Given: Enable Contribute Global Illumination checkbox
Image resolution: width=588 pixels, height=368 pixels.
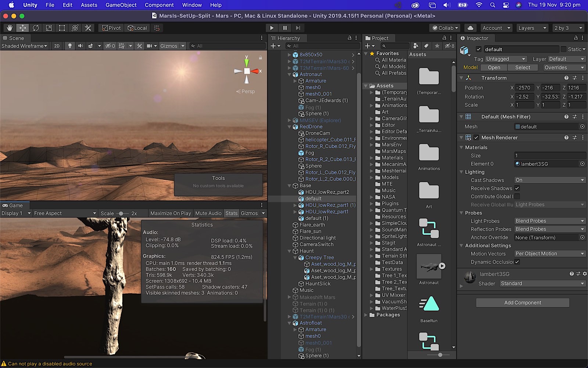Looking at the screenshot, I should pos(517,197).
